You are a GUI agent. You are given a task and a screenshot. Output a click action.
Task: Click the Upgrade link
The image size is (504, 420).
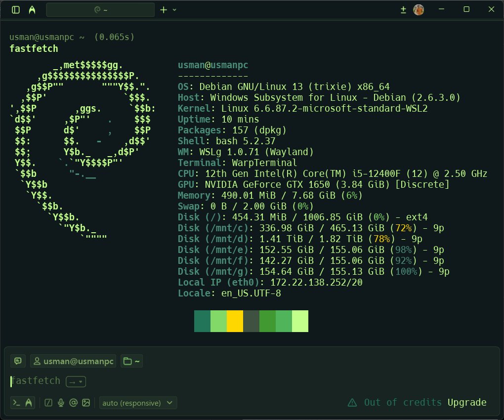click(x=467, y=402)
